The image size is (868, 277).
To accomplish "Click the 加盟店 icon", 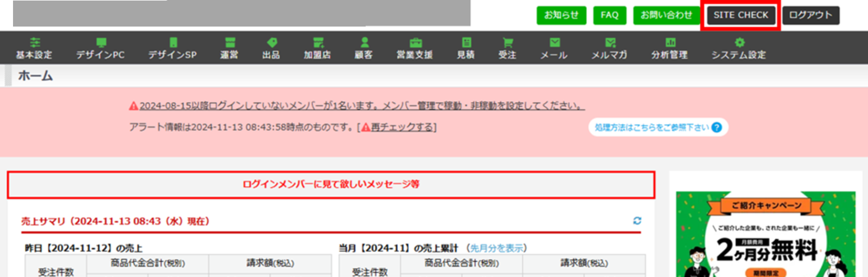I will pyautogui.click(x=318, y=42).
